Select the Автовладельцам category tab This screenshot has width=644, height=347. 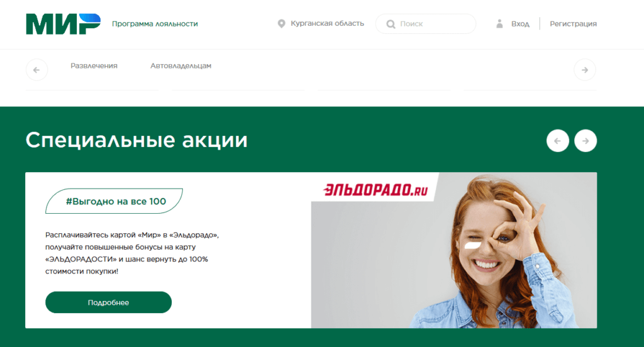click(180, 66)
